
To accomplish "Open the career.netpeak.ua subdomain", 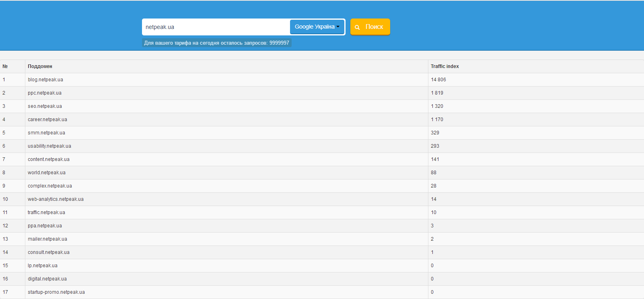I will [x=47, y=120].
